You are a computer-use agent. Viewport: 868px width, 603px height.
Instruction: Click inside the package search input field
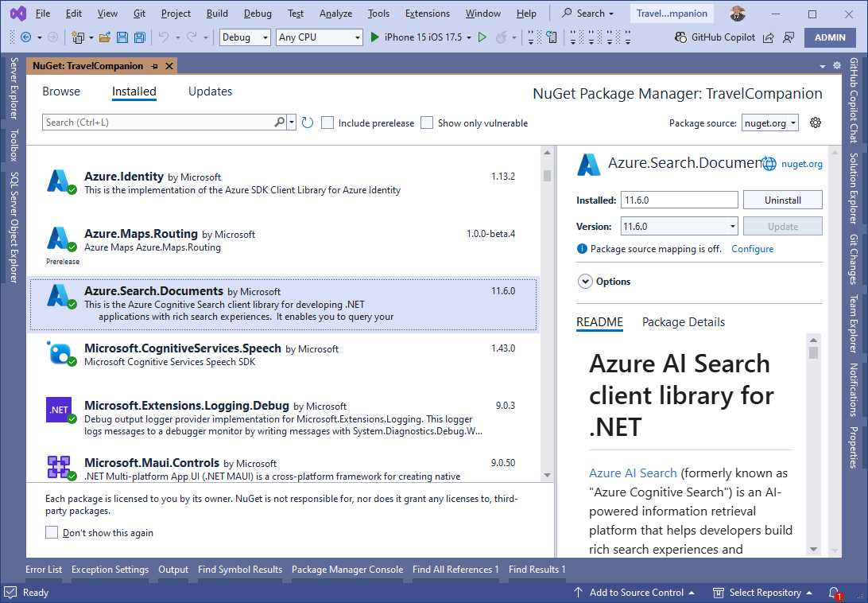(x=159, y=122)
